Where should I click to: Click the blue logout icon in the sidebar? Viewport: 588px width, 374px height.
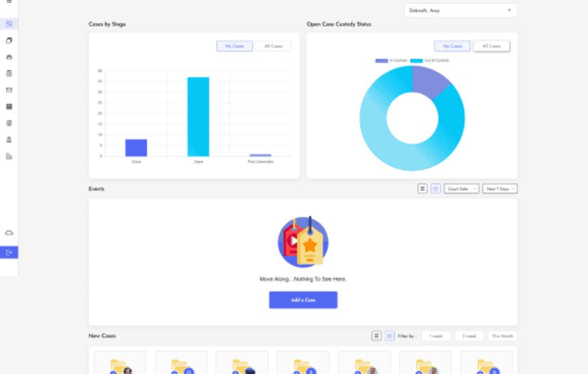pos(9,253)
